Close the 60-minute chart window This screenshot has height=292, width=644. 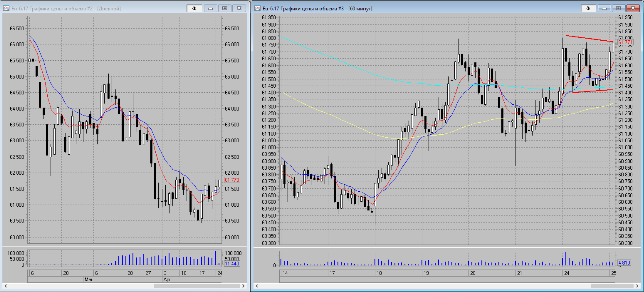pos(633,8)
